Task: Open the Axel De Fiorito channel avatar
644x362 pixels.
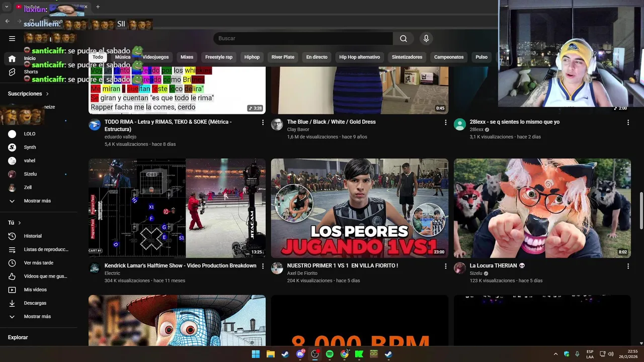Action: tap(277, 268)
